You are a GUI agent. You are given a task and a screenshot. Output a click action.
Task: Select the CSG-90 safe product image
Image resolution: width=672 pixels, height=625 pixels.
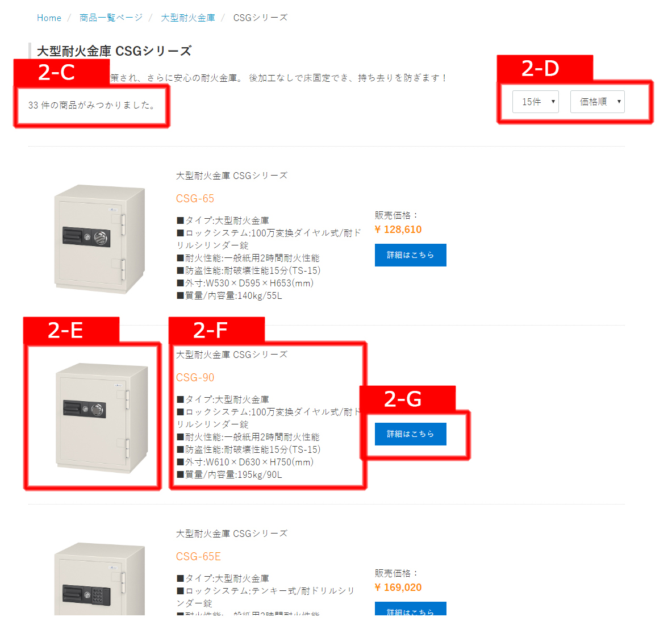pyautogui.click(x=102, y=418)
